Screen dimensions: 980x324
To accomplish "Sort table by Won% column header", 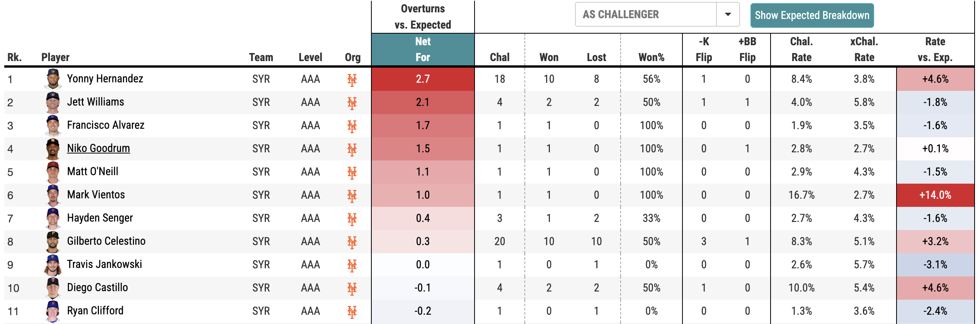I will (x=651, y=57).
